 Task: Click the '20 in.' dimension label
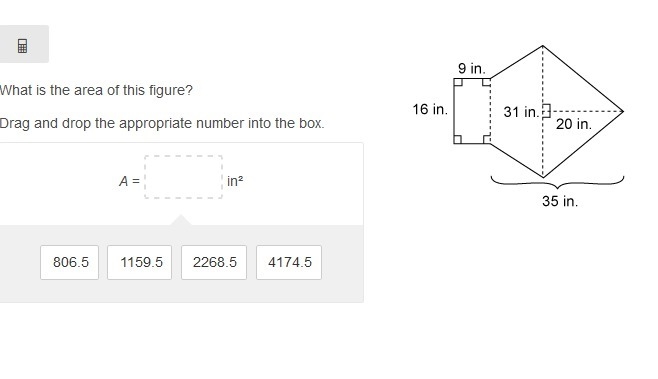[574, 124]
